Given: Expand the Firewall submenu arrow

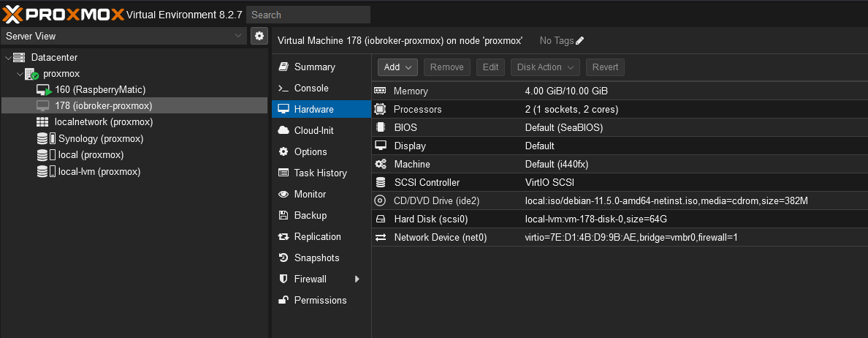Looking at the screenshot, I should [x=357, y=279].
